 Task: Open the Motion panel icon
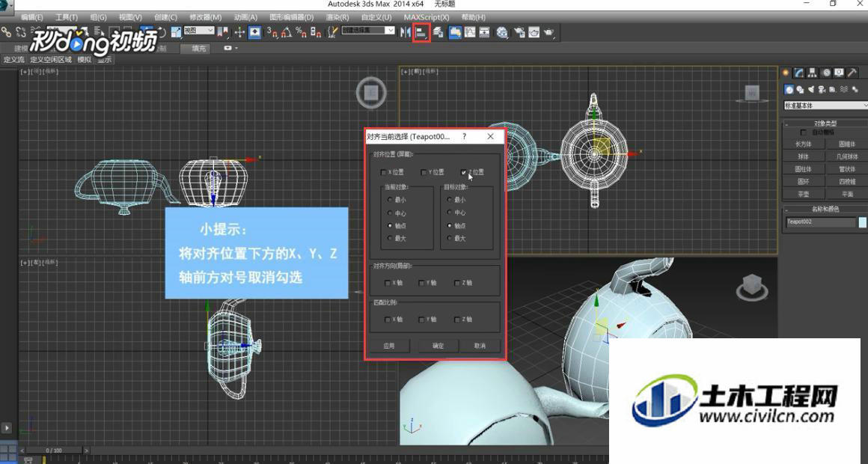tap(826, 73)
